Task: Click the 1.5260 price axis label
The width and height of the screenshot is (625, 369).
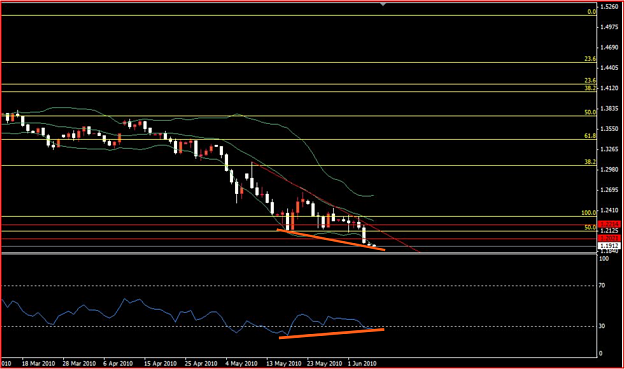Action: click(x=609, y=7)
